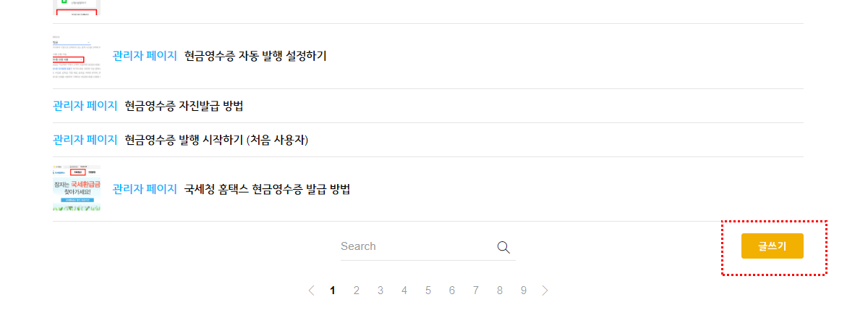Go to previous page arrow
Viewport: 868px width, 326px height.
tap(311, 291)
